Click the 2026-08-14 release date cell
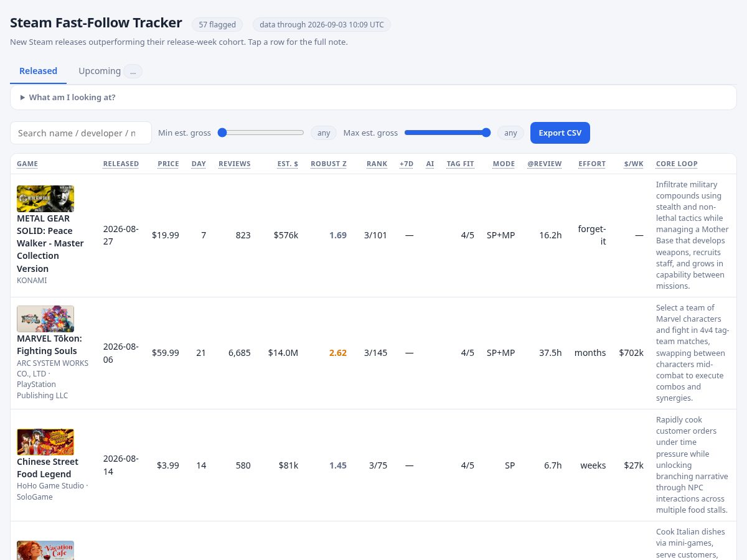 [121, 465]
